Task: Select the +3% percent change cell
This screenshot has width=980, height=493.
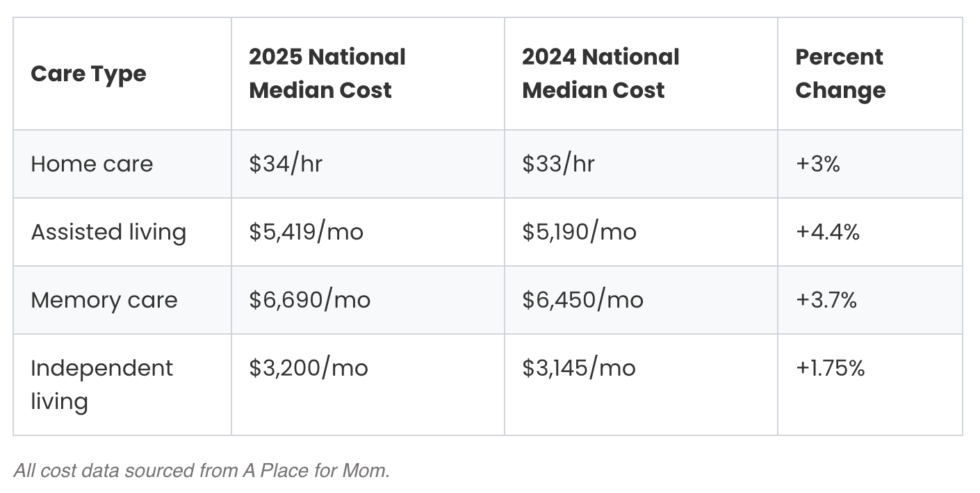Action: (x=818, y=164)
